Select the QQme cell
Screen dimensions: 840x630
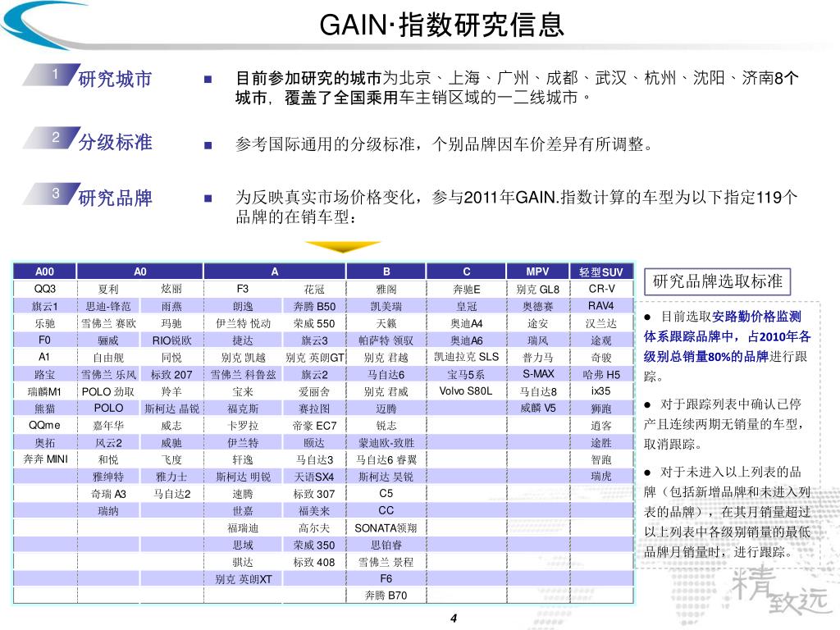point(45,425)
